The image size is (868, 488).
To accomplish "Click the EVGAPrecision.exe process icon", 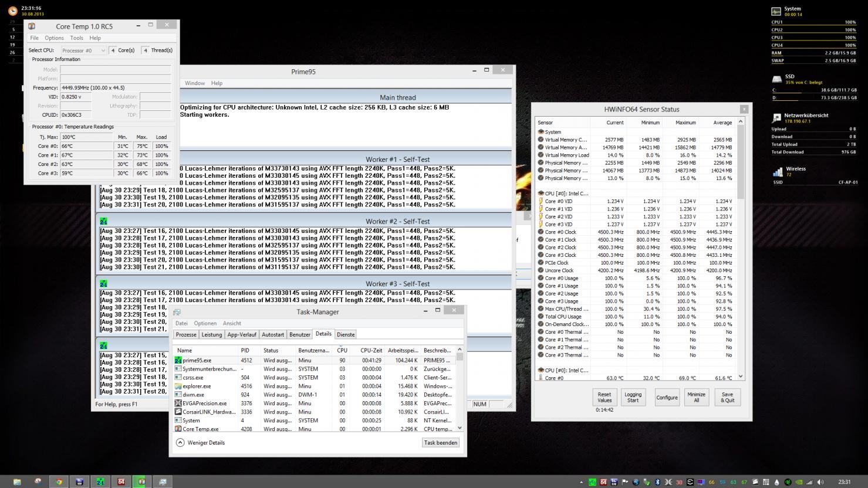I will 178,403.
